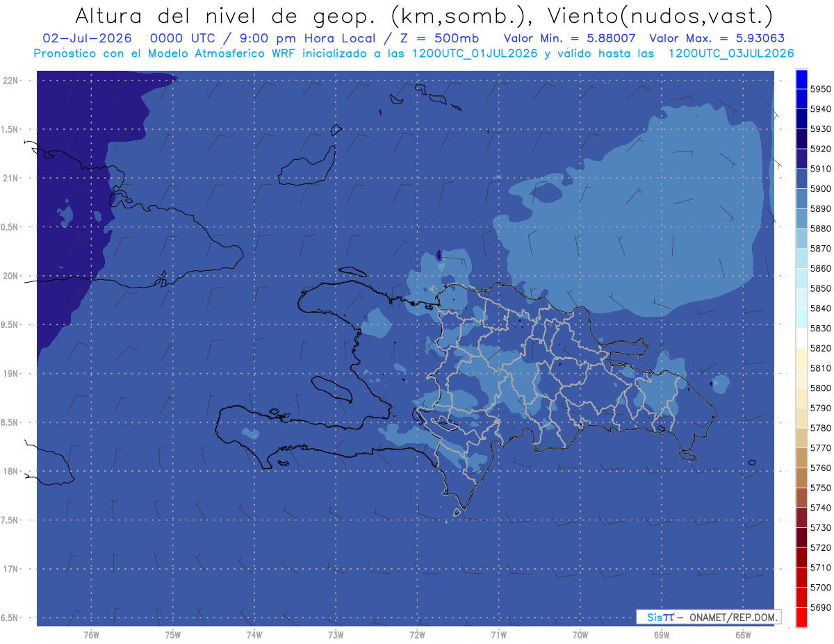Viewport: 834px width, 644px height.
Task: Click the '70W' longitude axis label
Action: click(580, 634)
